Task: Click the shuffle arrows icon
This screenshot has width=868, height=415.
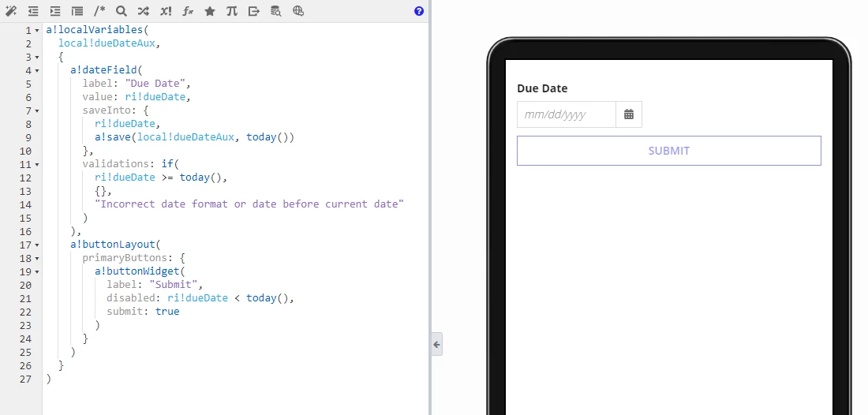Action: point(144,11)
